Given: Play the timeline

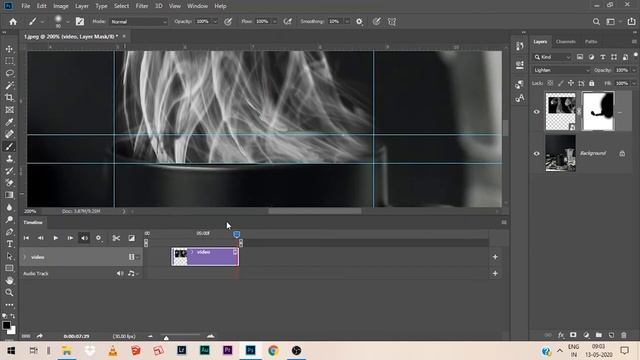Looking at the screenshot, I should pyautogui.click(x=56, y=238).
